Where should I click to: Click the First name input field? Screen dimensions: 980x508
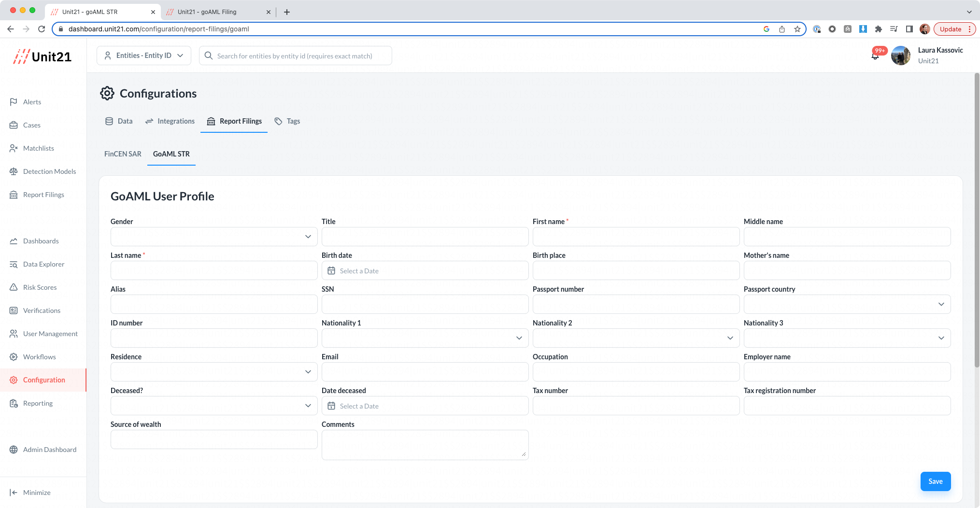tap(636, 237)
